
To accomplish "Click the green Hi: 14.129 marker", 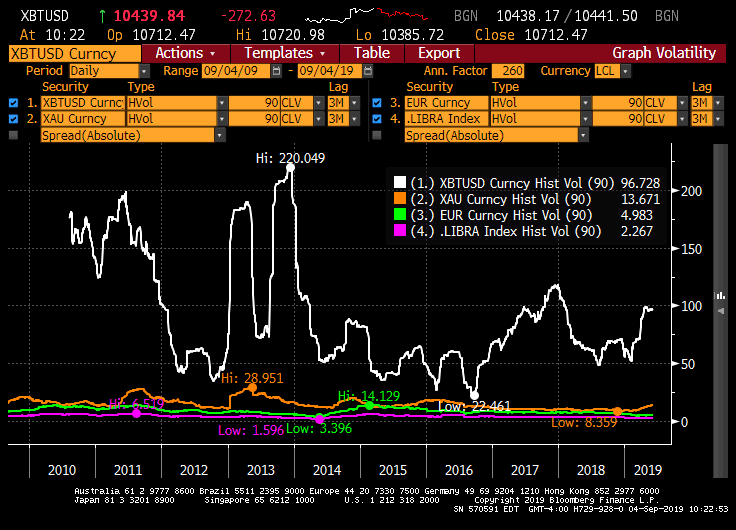I will click(369, 406).
